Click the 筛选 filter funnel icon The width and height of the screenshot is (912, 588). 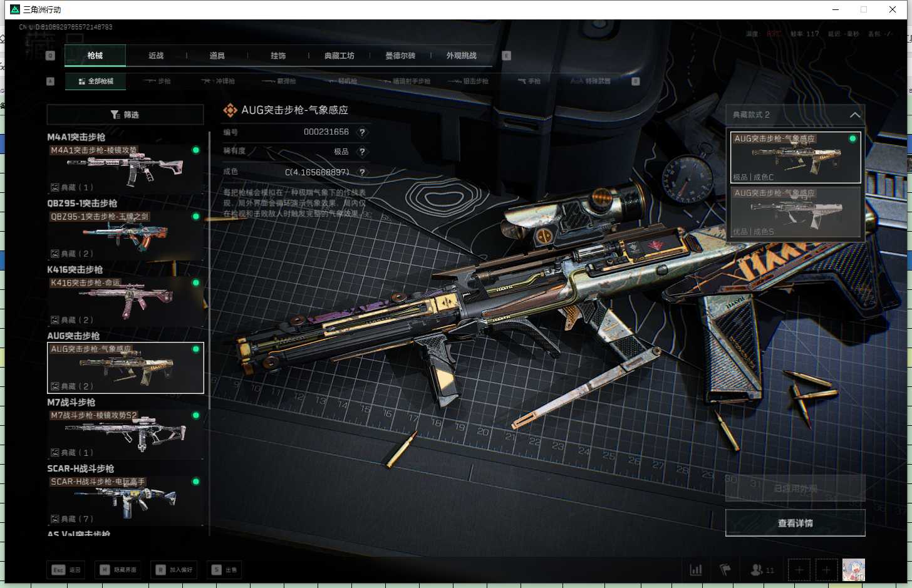115,115
